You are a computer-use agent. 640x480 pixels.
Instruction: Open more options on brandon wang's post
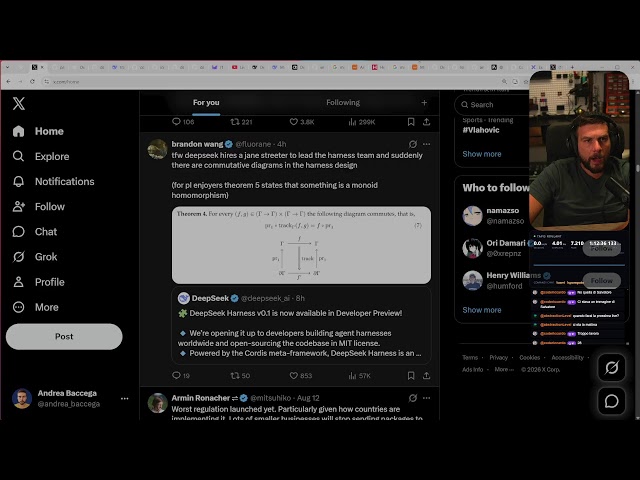click(427, 144)
